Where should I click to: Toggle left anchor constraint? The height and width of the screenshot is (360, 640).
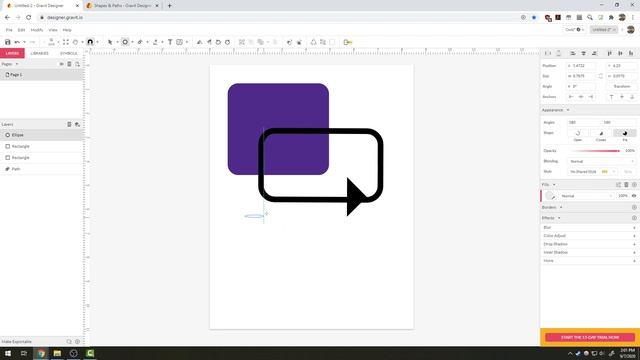[x=571, y=97]
